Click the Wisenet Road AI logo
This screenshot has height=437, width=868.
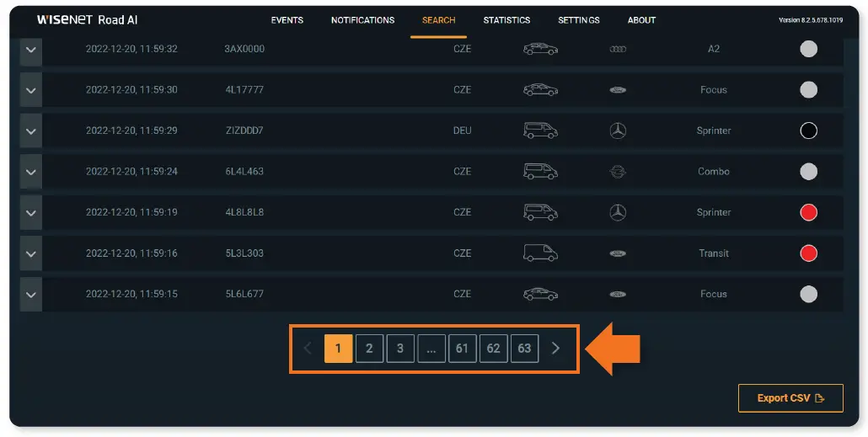(x=87, y=20)
